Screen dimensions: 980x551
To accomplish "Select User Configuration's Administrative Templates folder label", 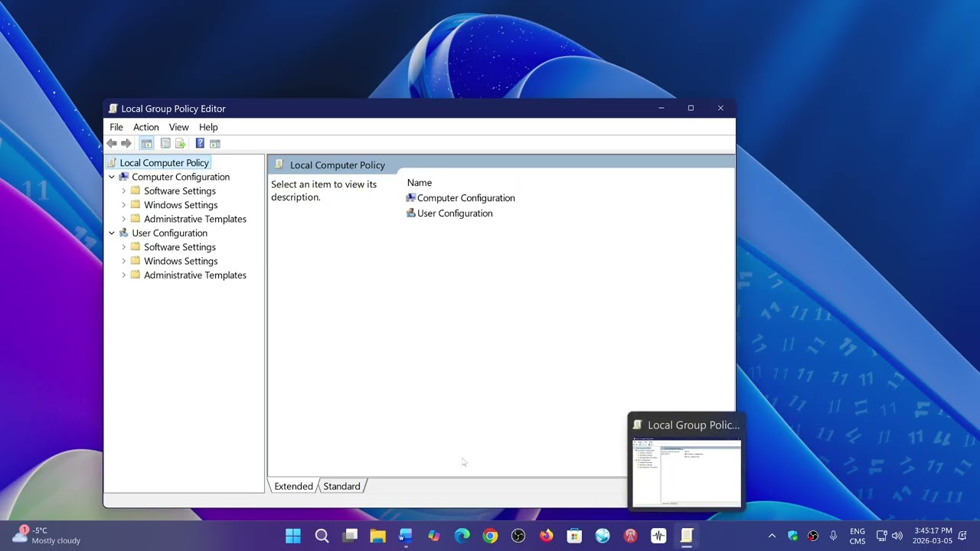I will click(195, 275).
